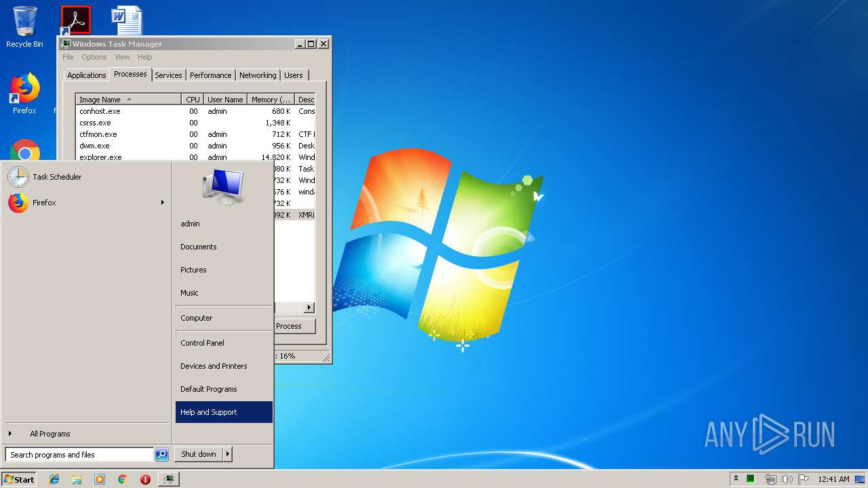Switch to Networking tab
The height and width of the screenshot is (488, 868).
pos(258,75)
